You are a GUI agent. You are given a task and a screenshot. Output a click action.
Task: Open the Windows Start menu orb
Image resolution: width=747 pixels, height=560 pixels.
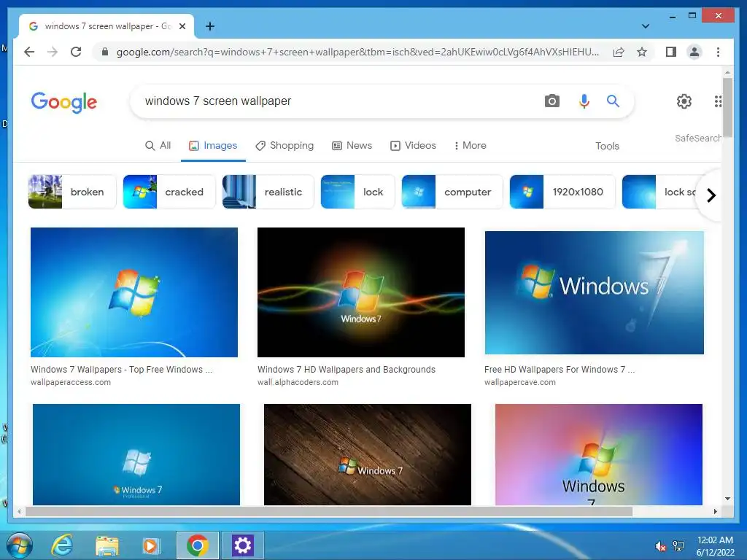pos(20,545)
